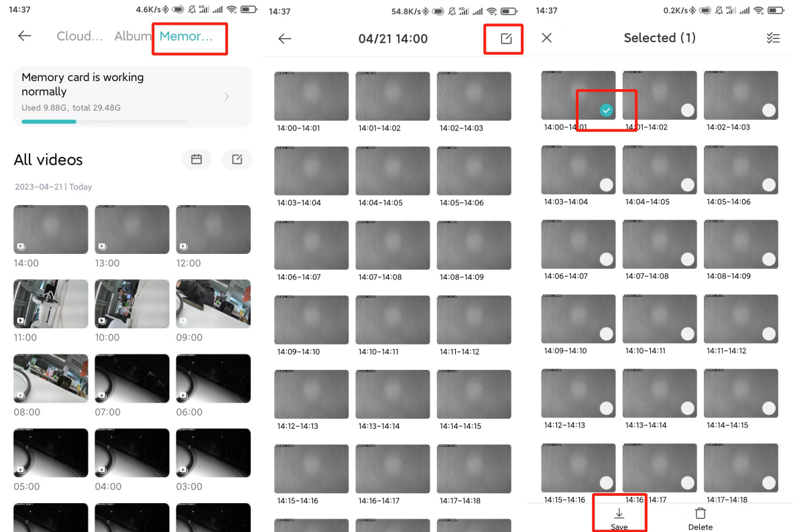
Task: Delete the selected clip with trash icon
Action: (700, 518)
